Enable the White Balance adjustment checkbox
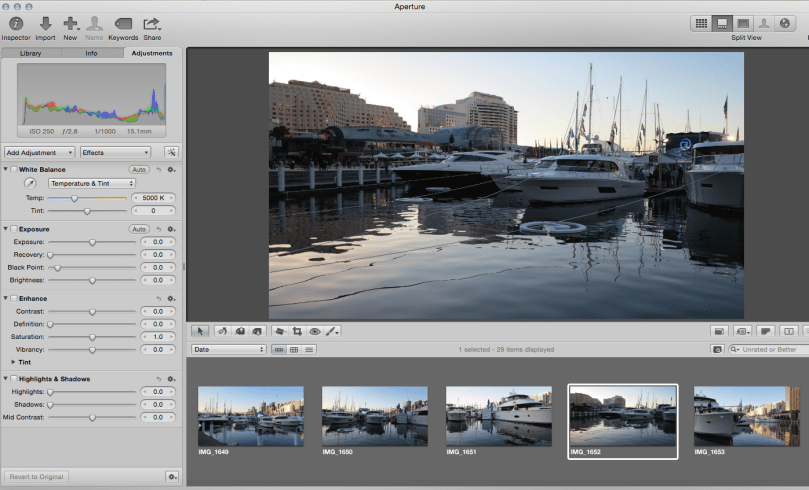Image resolution: width=809 pixels, height=490 pixels. click(x=12, y=170)
